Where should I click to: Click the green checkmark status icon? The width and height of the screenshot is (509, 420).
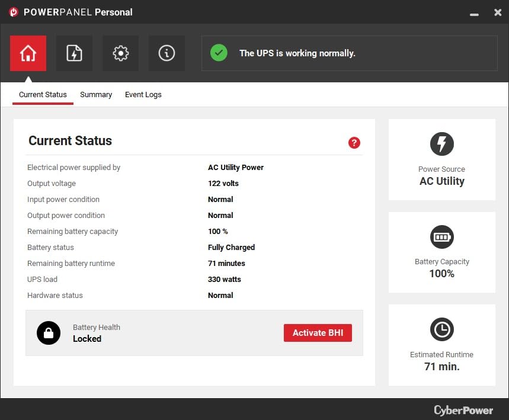click(219, 53)
